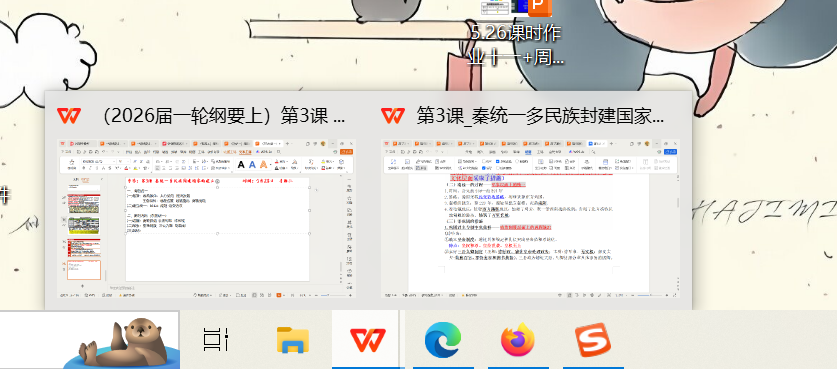The width and height of the screenshot is (837, 369).
Task: Switch to the presentation slide preview thumbnail
Action: 207,218
